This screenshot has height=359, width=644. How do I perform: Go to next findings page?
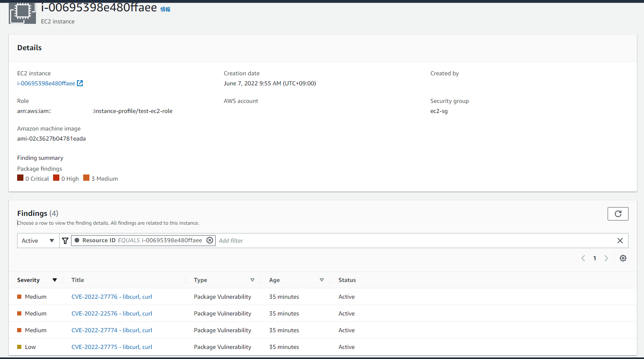(x=606, y=258)
